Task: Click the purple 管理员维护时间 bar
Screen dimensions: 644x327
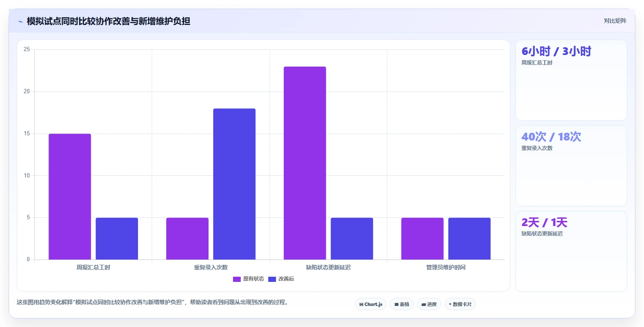Action: pos(422,238)
